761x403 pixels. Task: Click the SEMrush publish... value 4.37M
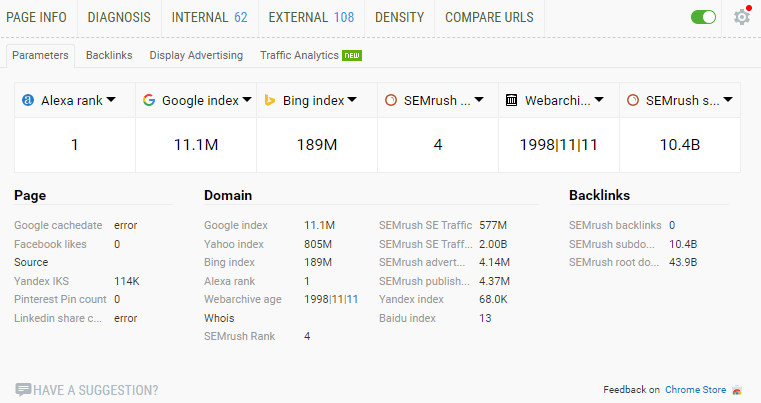(x=495, y=281)
